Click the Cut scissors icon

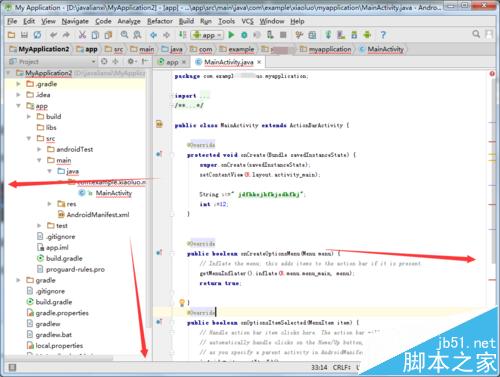(x=82, y=35)
